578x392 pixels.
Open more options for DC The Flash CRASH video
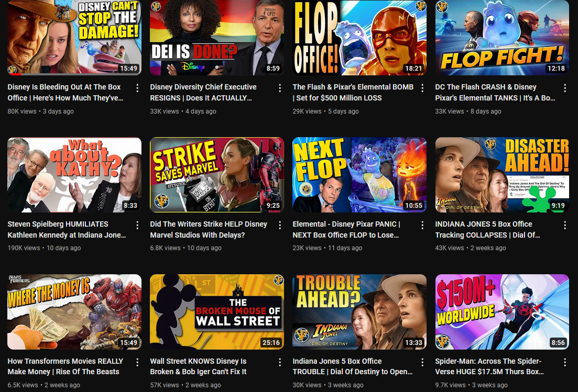[565, 88]
